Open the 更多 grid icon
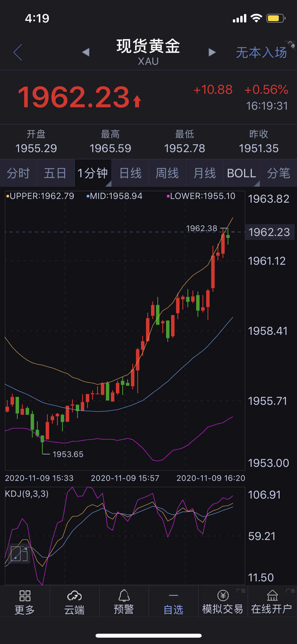This screenshot has height=644, width=297. [25, 596]
